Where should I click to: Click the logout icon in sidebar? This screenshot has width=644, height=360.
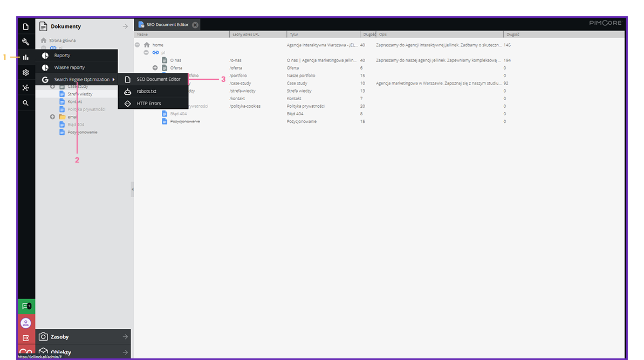point(26,338)
